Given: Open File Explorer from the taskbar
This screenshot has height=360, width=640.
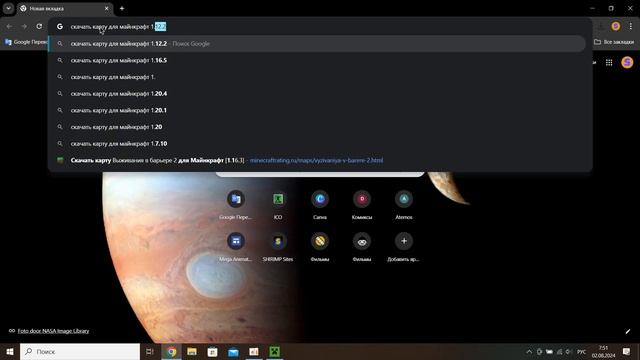Looking at the screenshot, I should point(192,351).
